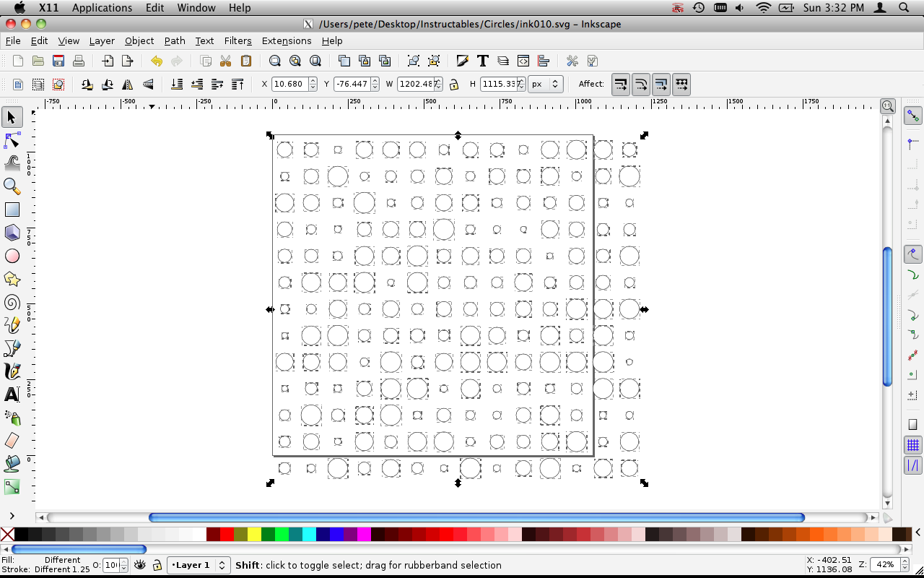Click the Print document icon

click(79, 61)
